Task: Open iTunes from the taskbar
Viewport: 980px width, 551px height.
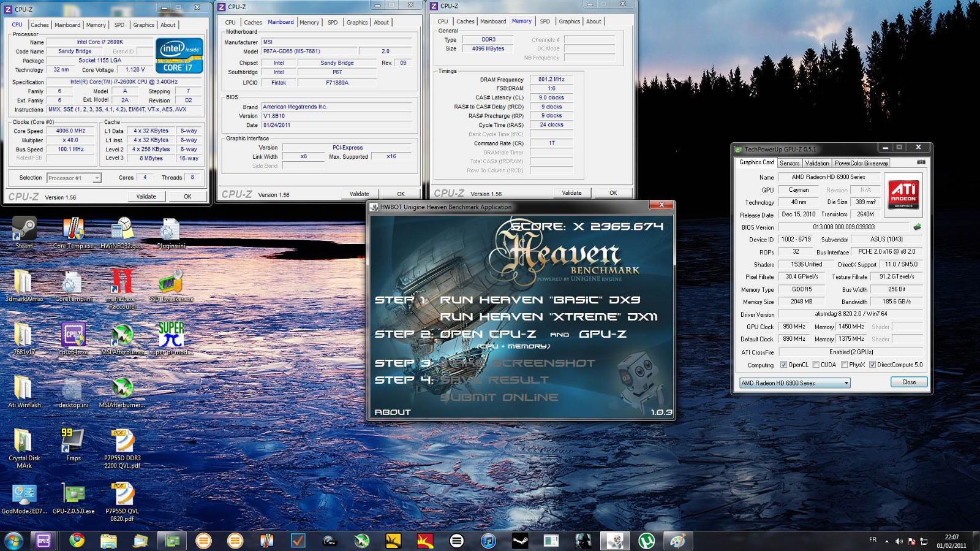Action: coord(488,541)
